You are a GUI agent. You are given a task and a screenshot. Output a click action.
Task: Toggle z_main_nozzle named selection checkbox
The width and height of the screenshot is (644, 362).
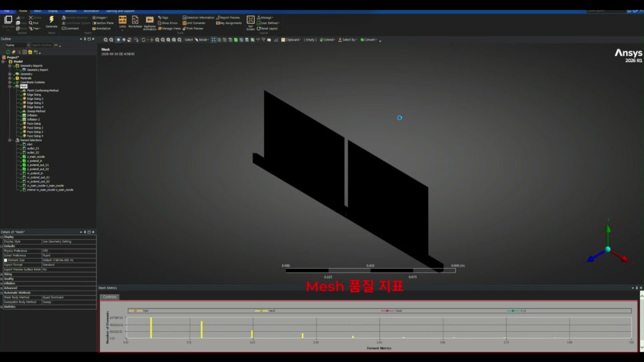(x=24, y=157)
